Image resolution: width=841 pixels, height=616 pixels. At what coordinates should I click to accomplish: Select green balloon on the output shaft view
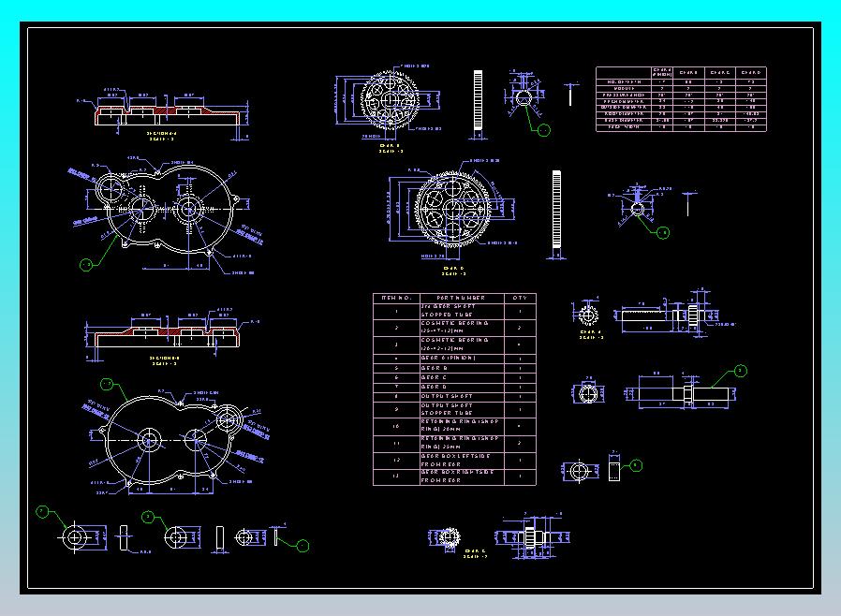(740, 371)
